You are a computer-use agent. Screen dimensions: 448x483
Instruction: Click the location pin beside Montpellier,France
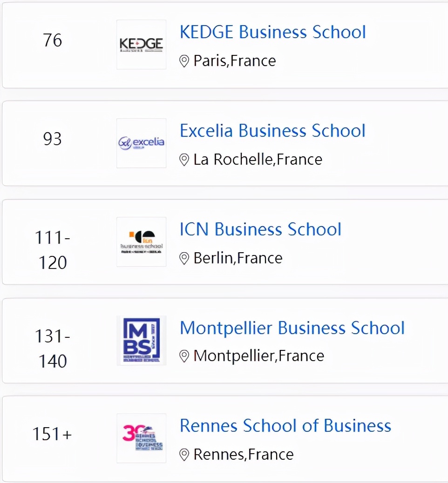[184, 356]
